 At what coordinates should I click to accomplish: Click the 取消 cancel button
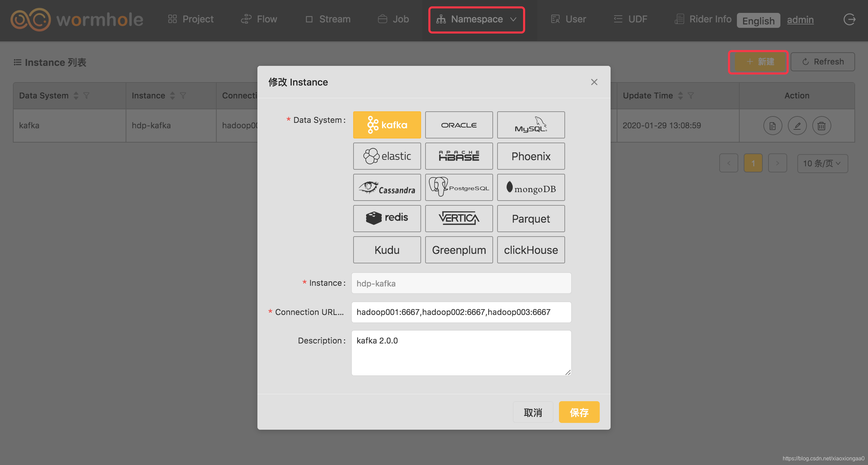[533, 412]
